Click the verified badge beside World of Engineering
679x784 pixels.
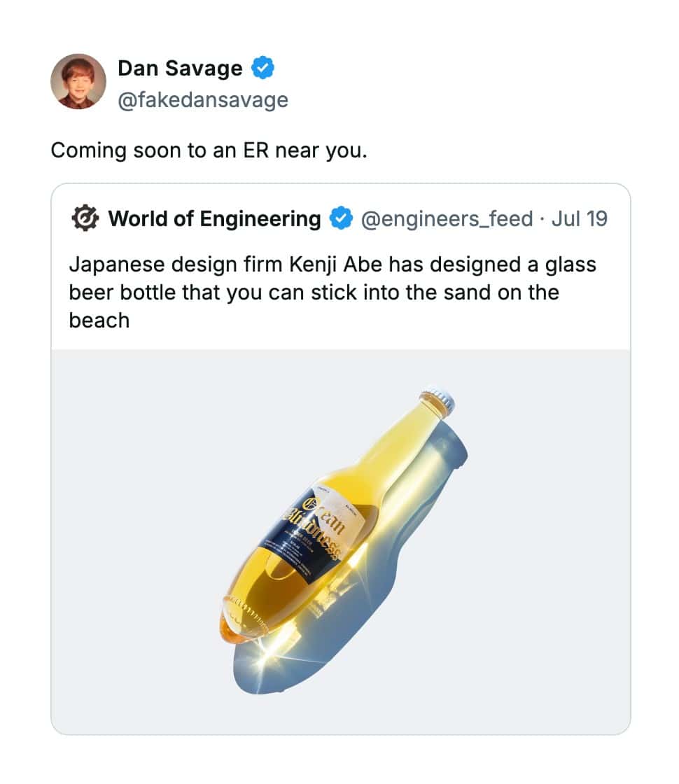341,219
